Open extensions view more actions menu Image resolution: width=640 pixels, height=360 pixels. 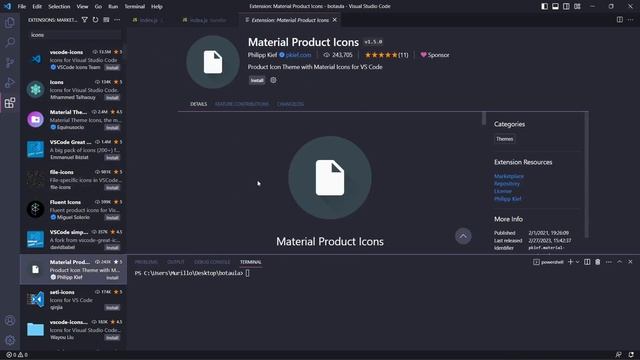click(117, 20)
